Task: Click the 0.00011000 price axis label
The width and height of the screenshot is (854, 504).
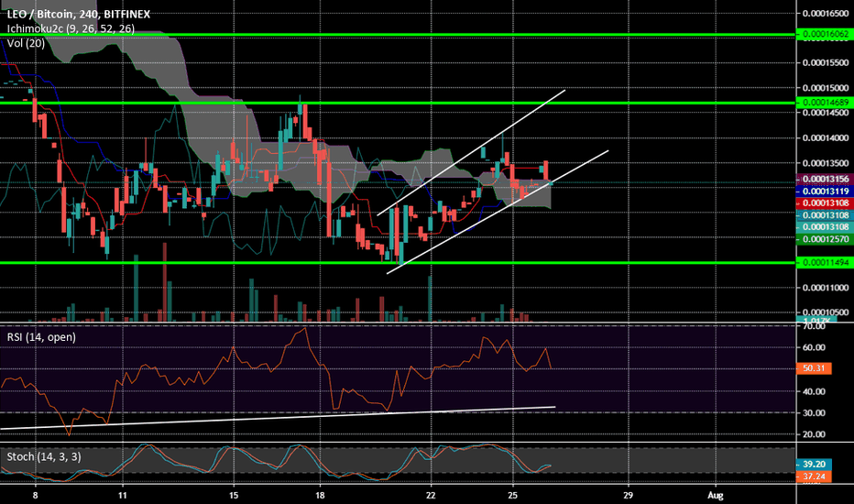Action: 826,288
